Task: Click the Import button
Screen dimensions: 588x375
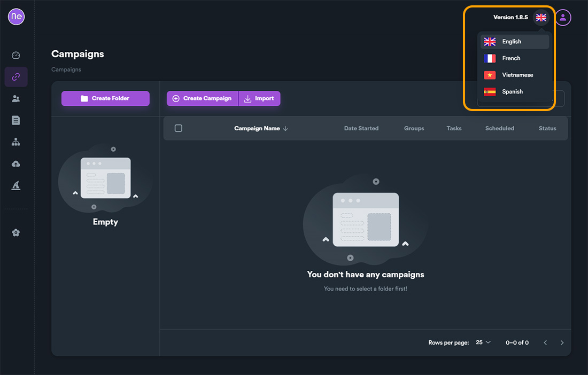Action: tap(259, 98)
